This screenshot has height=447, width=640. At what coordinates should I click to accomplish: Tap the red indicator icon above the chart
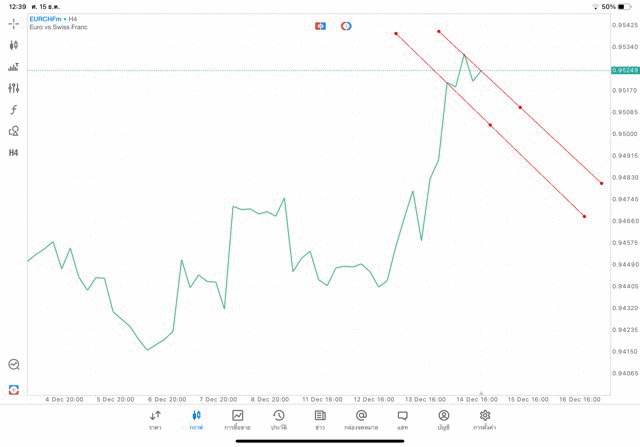(320, 26)
